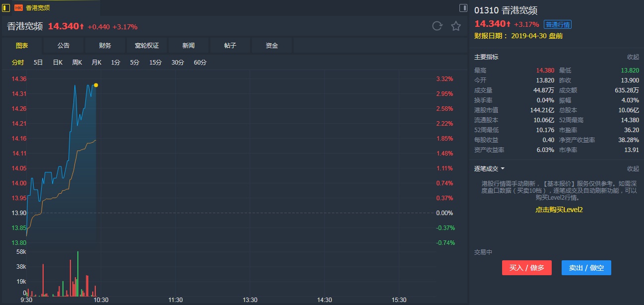The height and width of the screenshot is (305, 644).
Task: Click the refresh quote icon
Action: 437,26
